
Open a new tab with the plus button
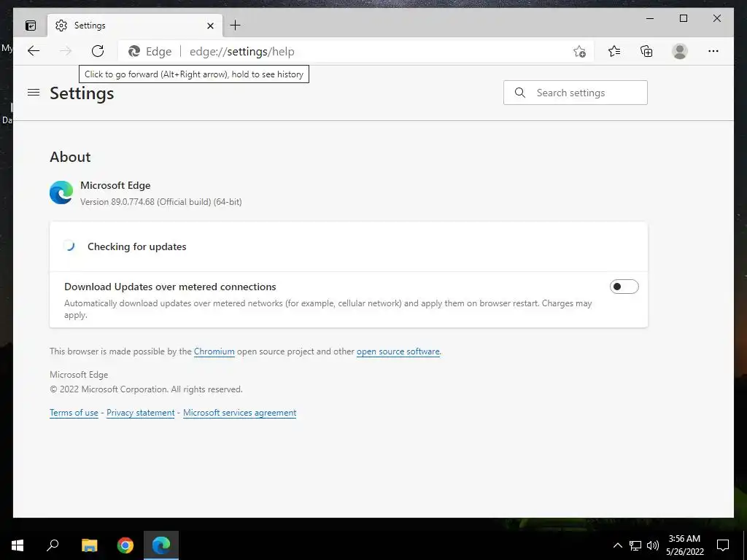click(236, 26)
